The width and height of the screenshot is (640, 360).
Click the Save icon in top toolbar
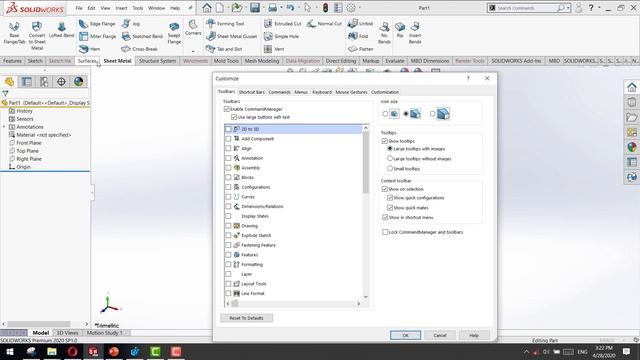coord(255,8)
